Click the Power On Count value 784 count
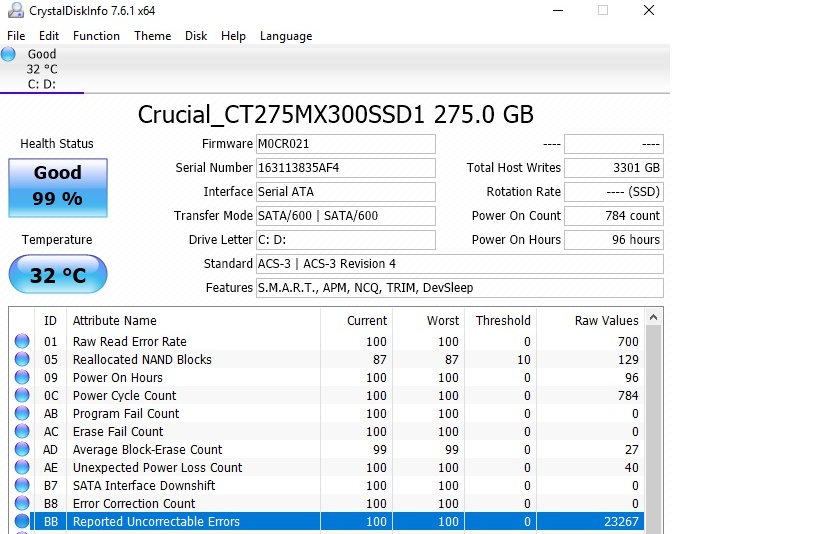Screen dimensions: 819x534 [614, 216]
